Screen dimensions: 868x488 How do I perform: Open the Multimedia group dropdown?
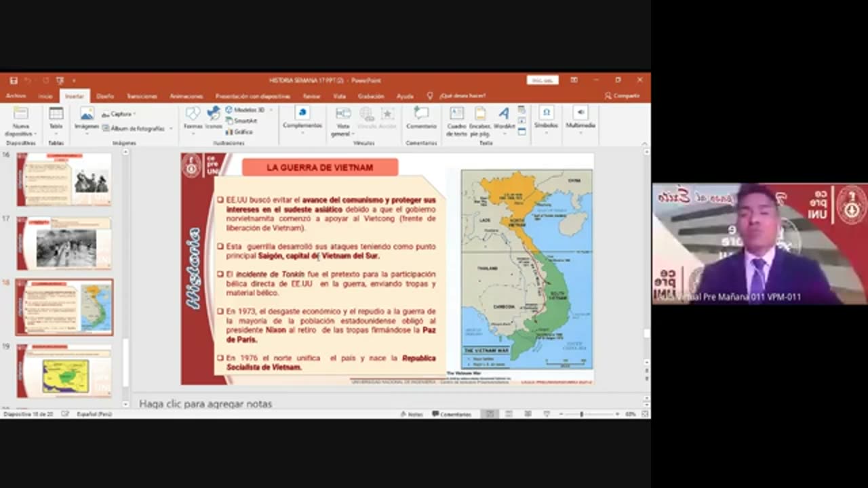(x=580, y=119)
